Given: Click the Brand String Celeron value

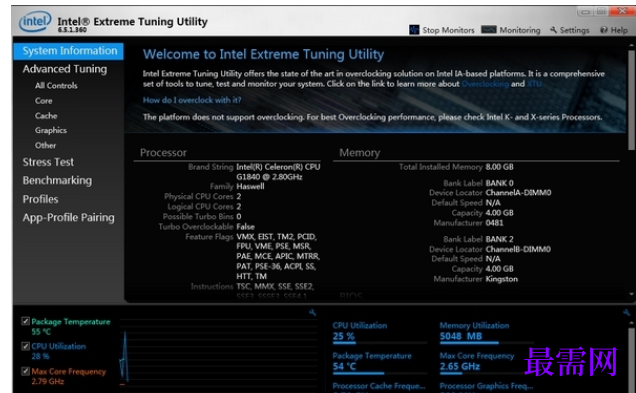Looking at the screenshot, I should coord(278,172).
